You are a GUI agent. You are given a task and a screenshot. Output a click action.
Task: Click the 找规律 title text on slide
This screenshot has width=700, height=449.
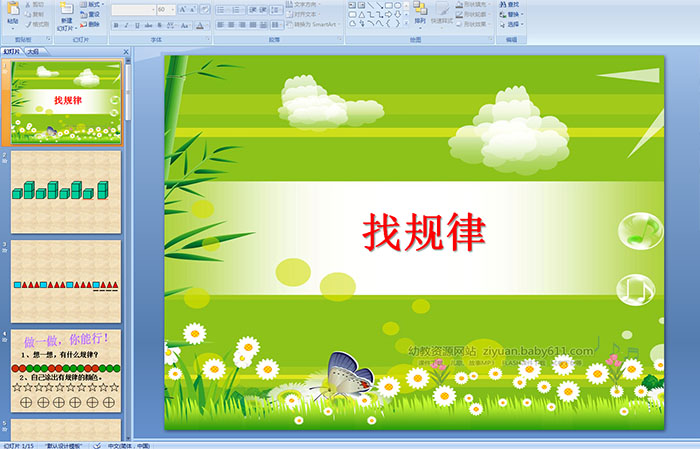tap(424, 232)
